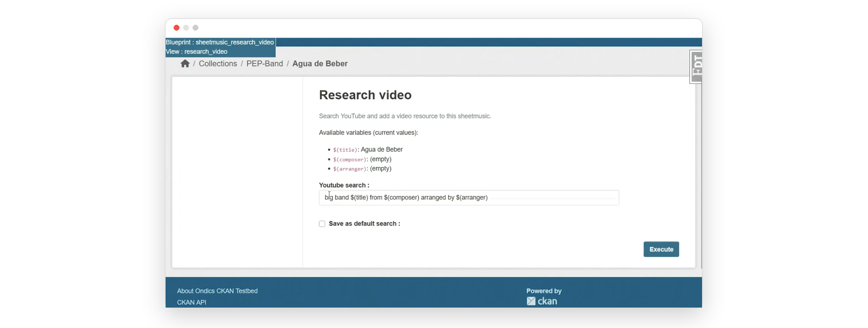Image resolution: width=868 pixels, height=328 pixels.
Task: Click the Search YouTube description sentence
Action: [x=405, y=116]
